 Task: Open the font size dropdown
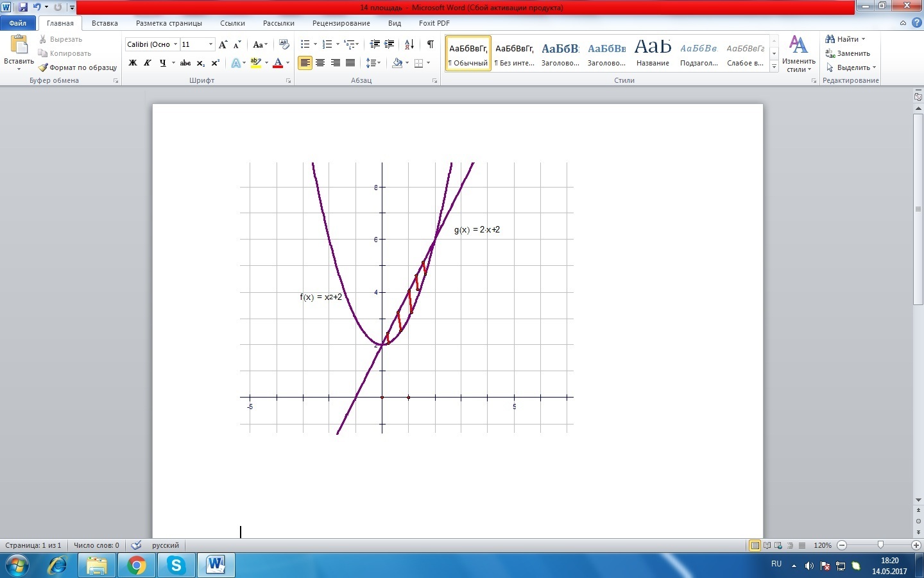(210, 44)
